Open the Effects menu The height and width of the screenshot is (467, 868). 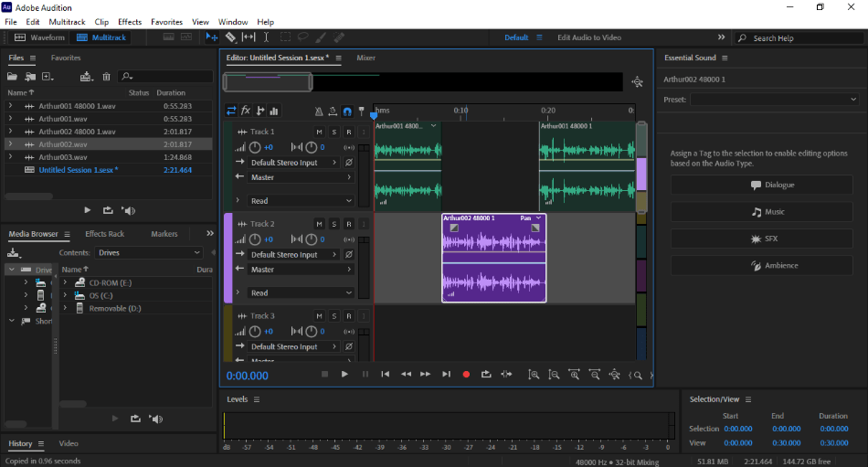130,22
